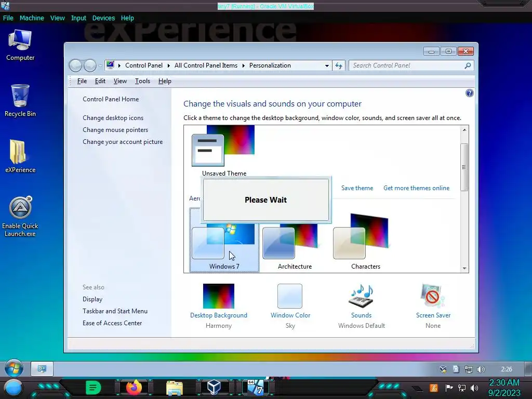The image size is (532, 399).
Task: Open the Control Panel Edit menu
Action: coord(100,81)
